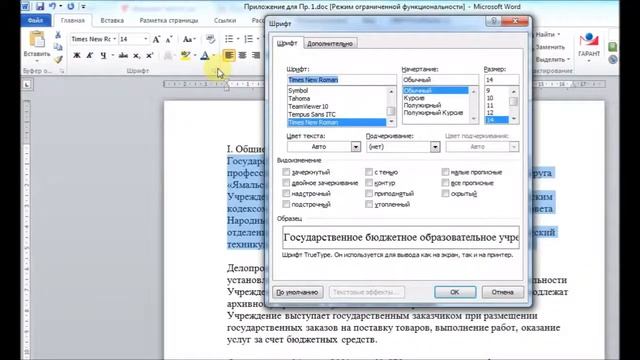Check the утопленный option
640x360 pixels.
point(369,204)
